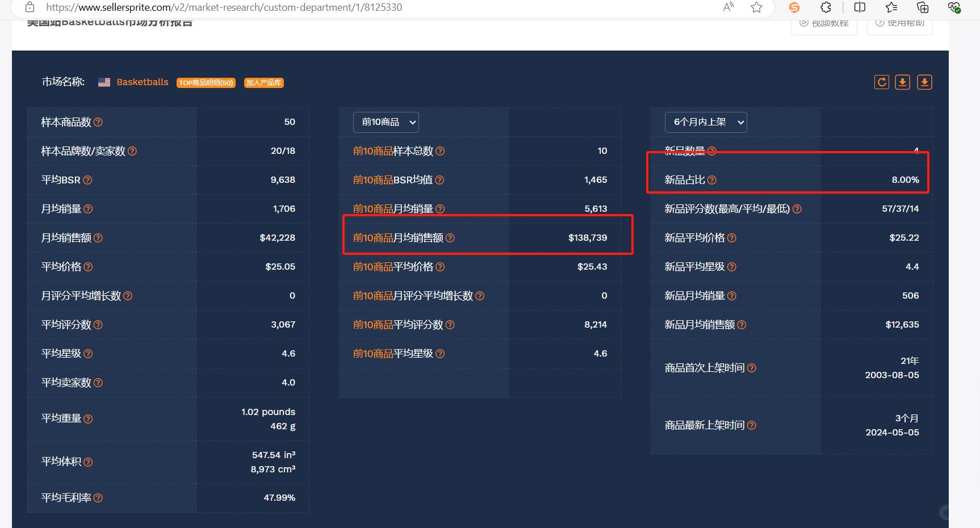Click the download icon right beside the refresh icon
Image resolution: width=980 pixels, height=528 pixels.
(902, 82)
